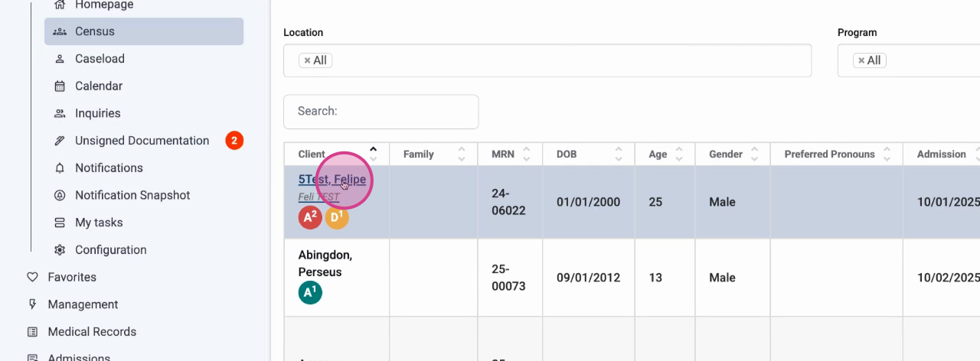Click the age 25 cell
Image resolution: width=980 pixels, height=361 pixels.
tap(665, 202)
